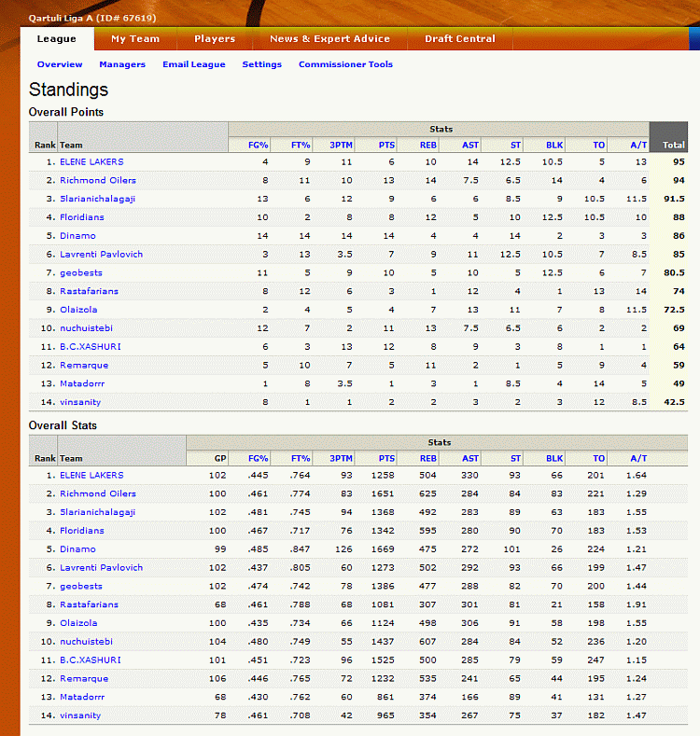Viewport: 700px width, 736px height.
Task: Open the Players tab
Action: point(215,39)
